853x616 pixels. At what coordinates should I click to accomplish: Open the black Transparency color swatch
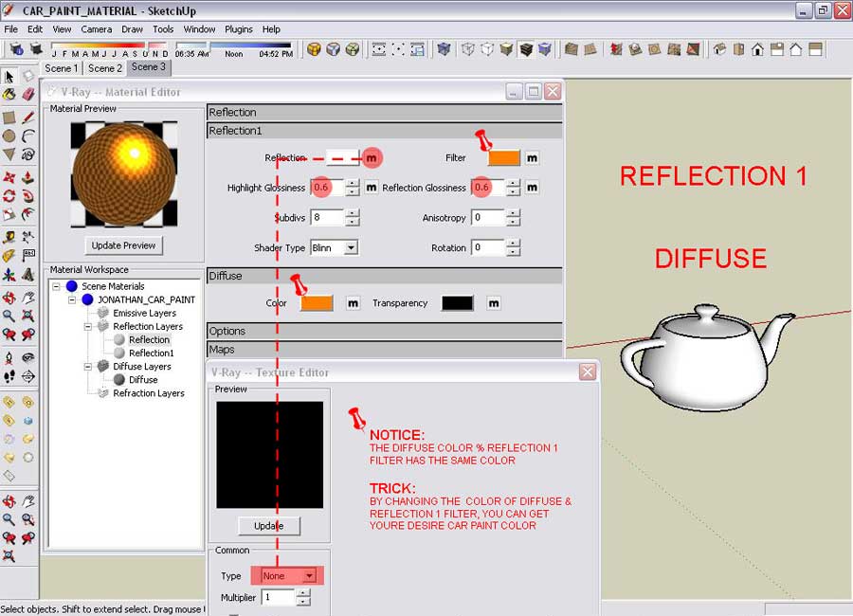458,303
